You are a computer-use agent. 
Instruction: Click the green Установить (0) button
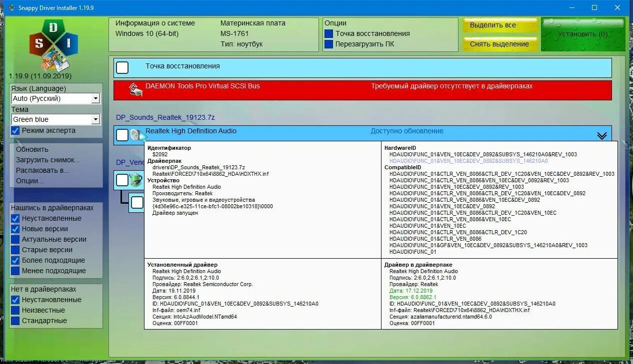(x=583, y=34)
